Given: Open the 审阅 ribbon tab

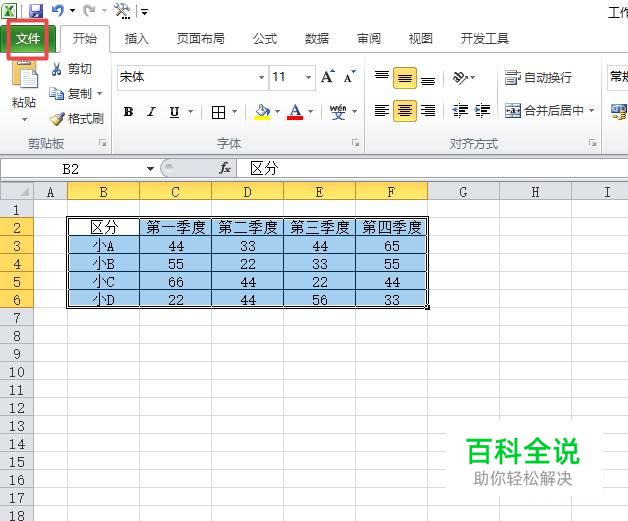Looking at the screenshot, I should click(x=369, y=39).
